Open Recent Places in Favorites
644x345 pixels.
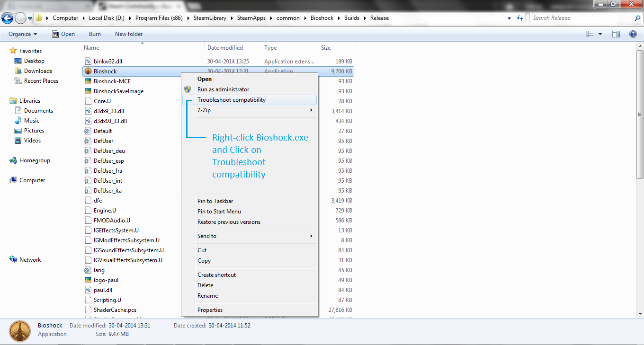[41, 81]
